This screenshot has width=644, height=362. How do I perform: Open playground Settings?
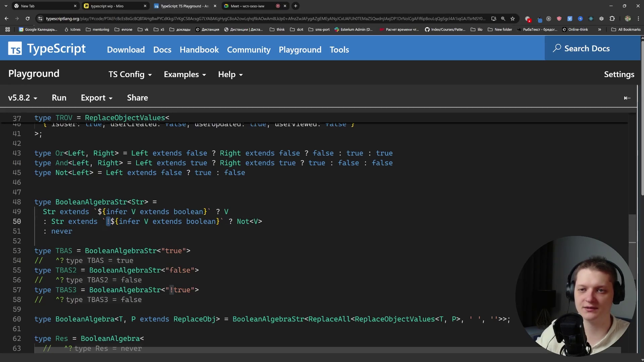[x=619, y=74]
